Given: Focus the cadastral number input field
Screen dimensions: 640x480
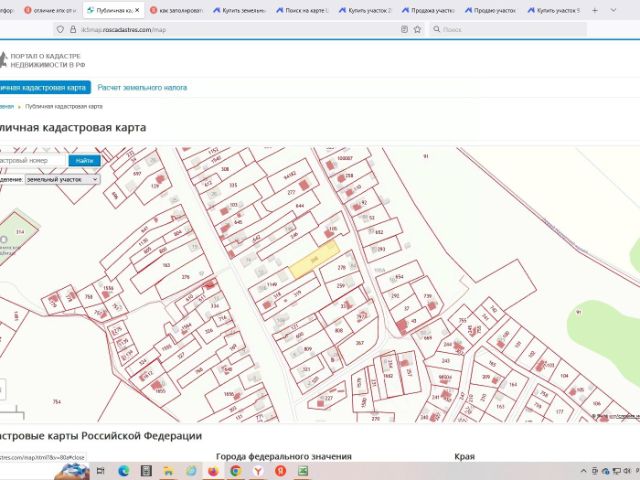Looking at the screenshot, I should pos(33,160).
